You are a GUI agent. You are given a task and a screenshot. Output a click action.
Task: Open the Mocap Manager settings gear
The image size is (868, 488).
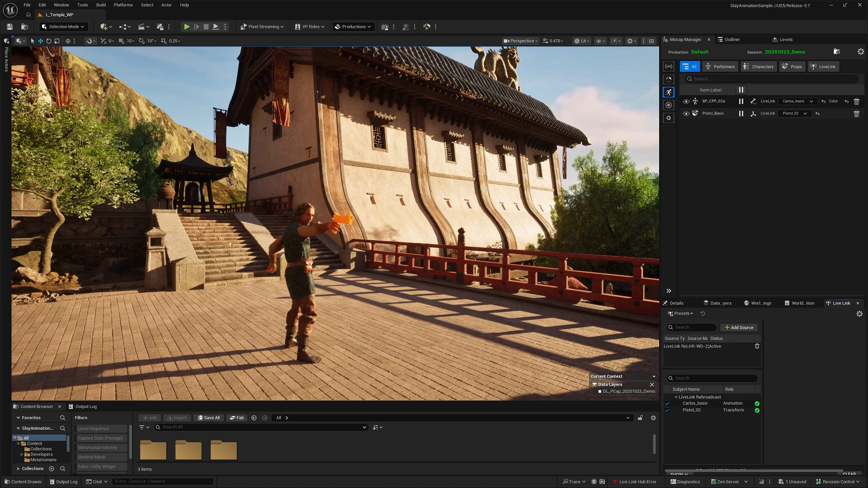(860, 52)
